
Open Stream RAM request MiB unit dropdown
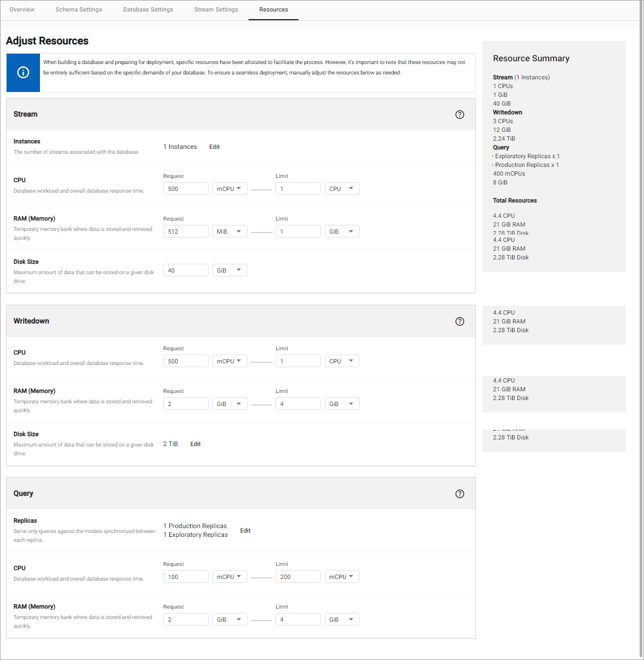coord(229,231)
